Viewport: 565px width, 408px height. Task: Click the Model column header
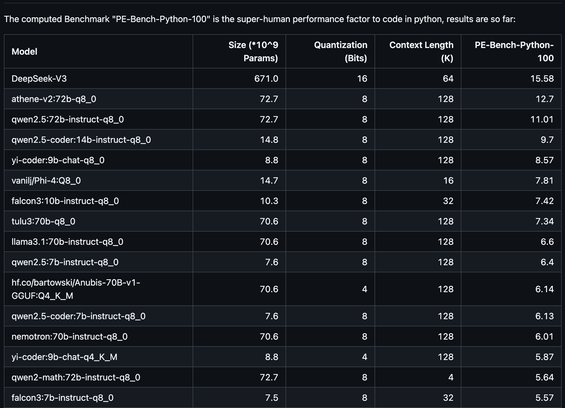coord(24,52)
